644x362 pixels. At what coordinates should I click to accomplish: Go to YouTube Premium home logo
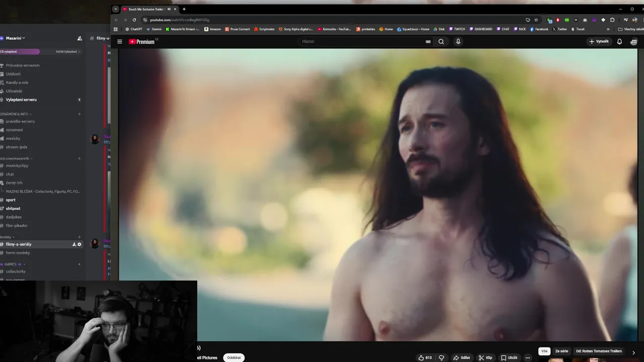pyautogui.click(x=143, y=42)
